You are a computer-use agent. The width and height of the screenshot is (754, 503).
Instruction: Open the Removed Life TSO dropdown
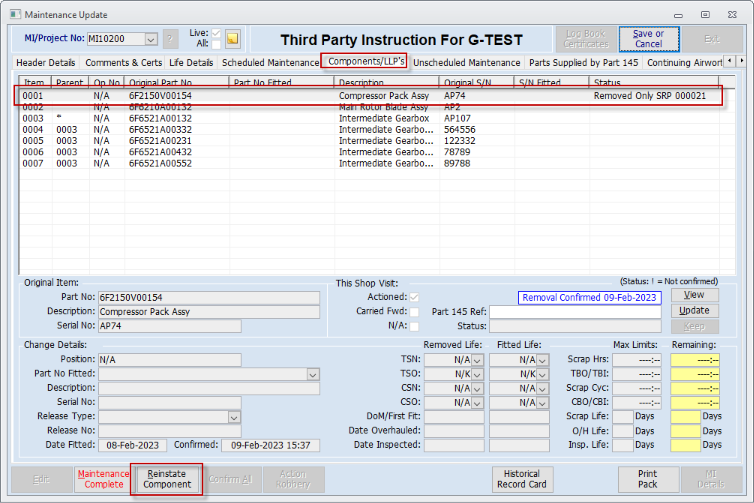click(x=478, y=374)
